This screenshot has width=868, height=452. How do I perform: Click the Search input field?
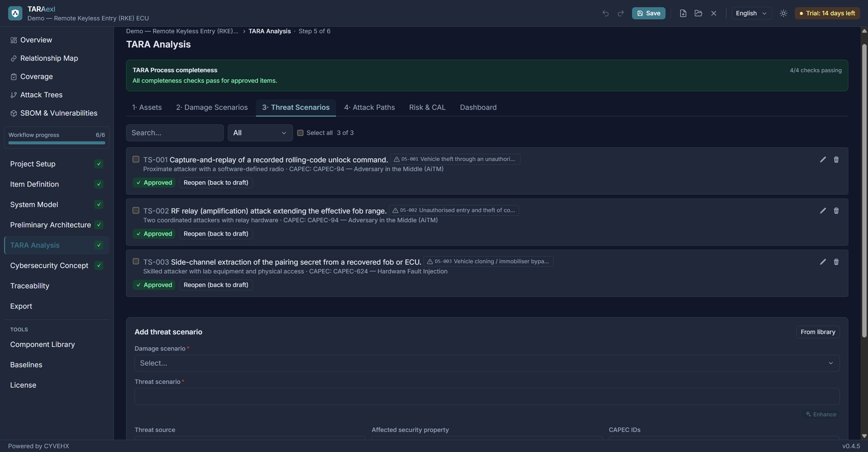[175, 133]
